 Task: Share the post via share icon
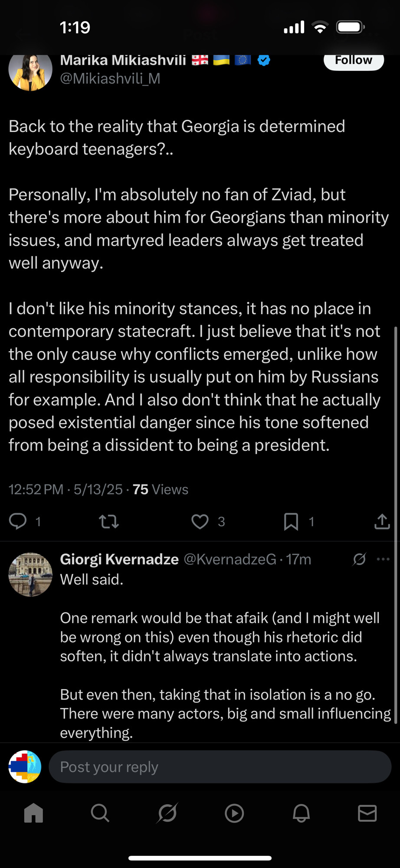[382, 521]
